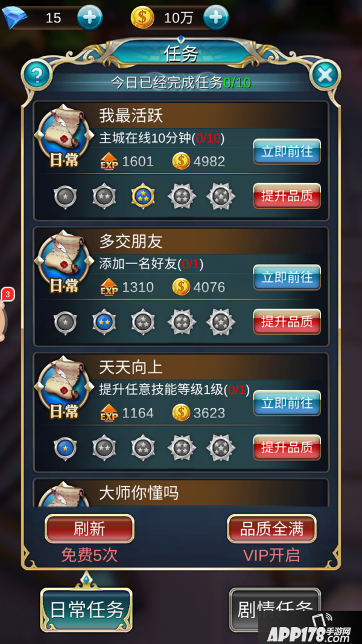Tap the plus next to diamond count
362x644 pixels.
coord(90,18)
